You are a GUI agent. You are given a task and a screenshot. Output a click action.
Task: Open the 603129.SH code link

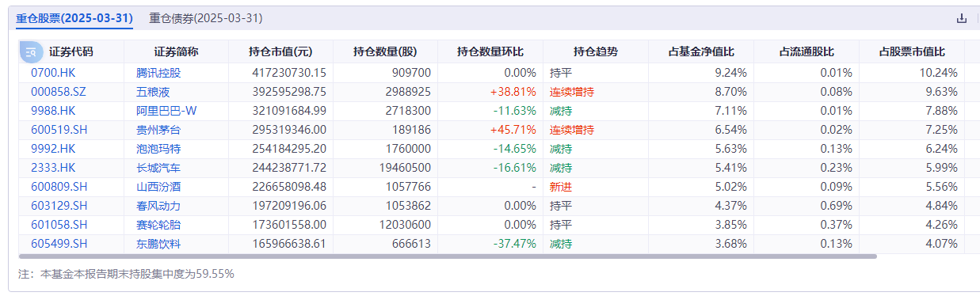coord(59,206)
